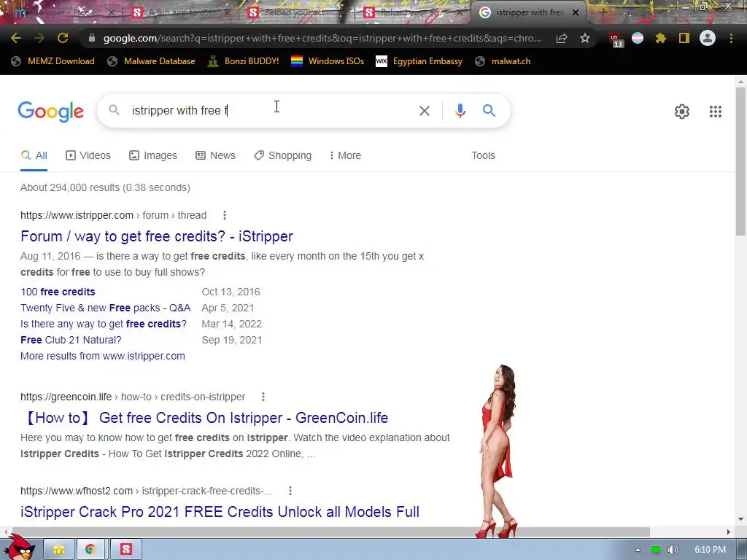Click the 6:10 PM taskbar clock
Image resolution: width=747 pixels, height=560 pixels.
(x=710, y=550)
